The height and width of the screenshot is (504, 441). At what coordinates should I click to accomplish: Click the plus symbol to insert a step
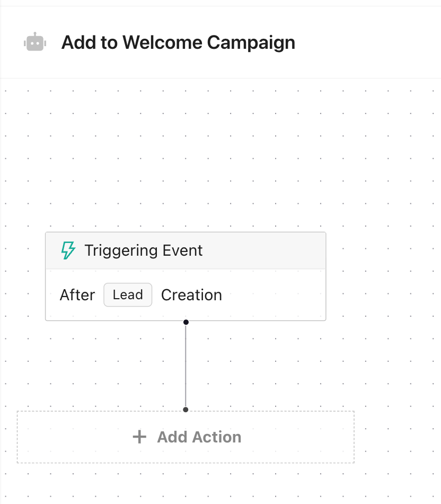pos(139,437)
